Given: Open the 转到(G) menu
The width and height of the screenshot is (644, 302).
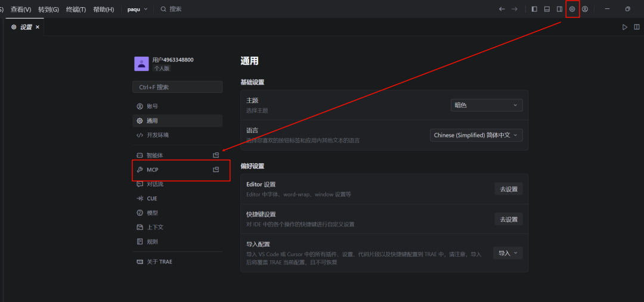Looking at the screenshot, I should pos(48,10).
